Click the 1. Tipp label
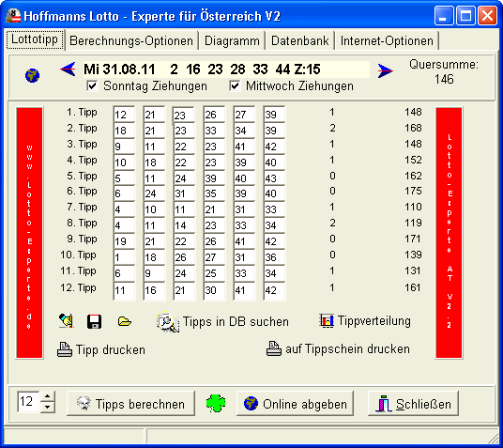This screenshot has width=503, height=448. click(x=82, y=112)
